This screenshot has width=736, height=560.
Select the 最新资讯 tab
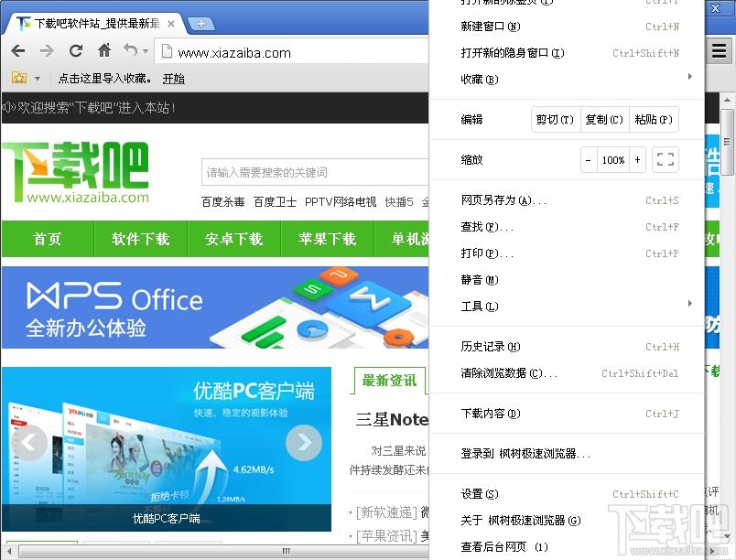point(389,381)
